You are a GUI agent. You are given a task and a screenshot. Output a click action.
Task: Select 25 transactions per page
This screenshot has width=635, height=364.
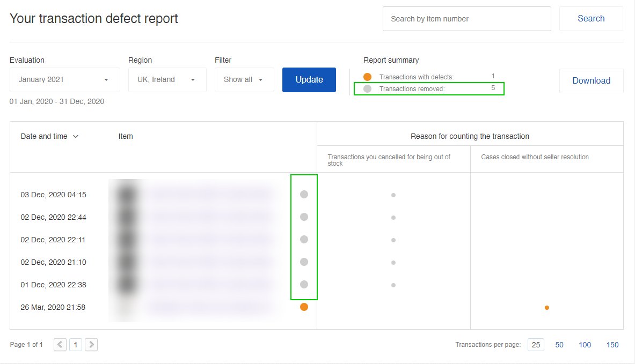(x=536, y=345)
